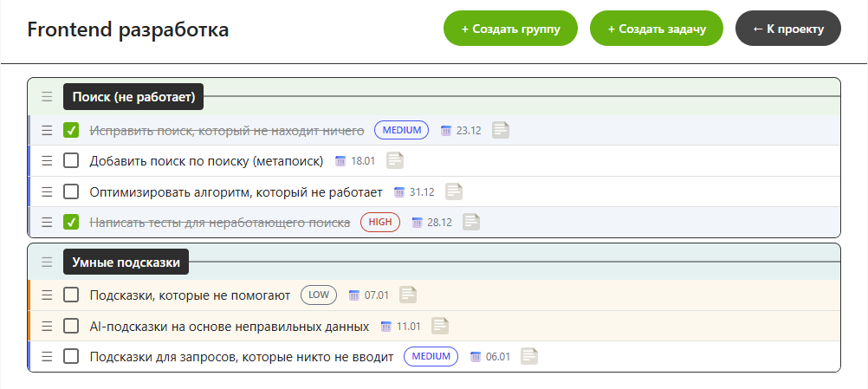The width and height of the screenshot is (868, 389).
Task: Click task text "AI-подсказки на основе неправильных данных"
Action: pos(230,326)
